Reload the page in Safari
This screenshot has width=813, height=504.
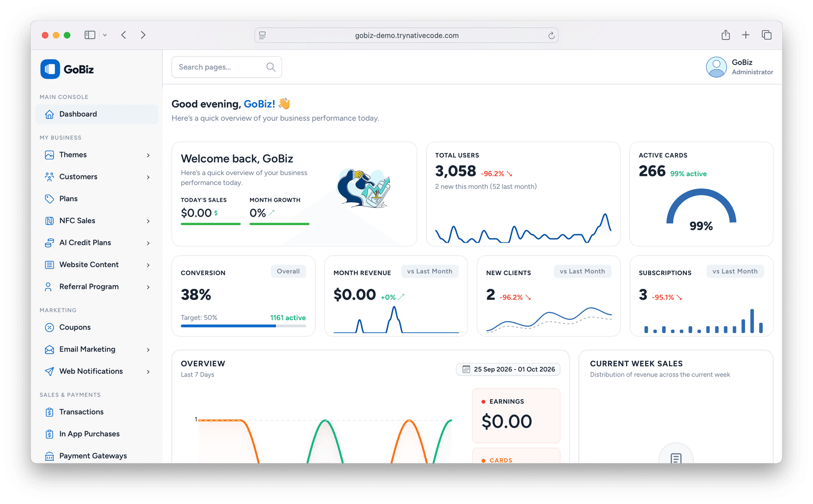[551, 35]
